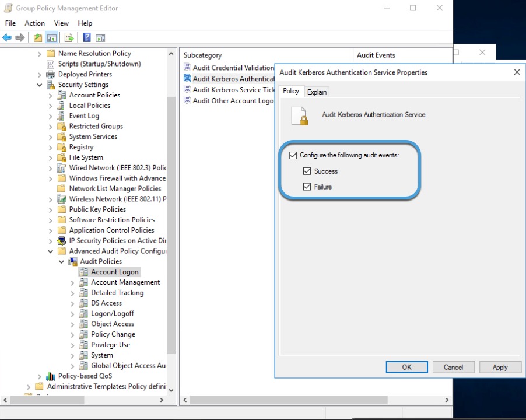
Task: Click the OK button
Action: pyautogui.click(x=406, y=367)
